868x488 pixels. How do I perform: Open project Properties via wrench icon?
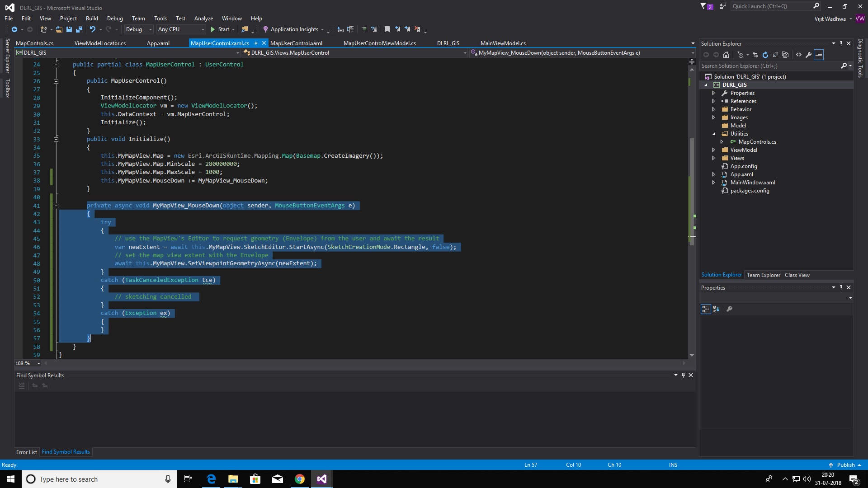pos(809,55)
